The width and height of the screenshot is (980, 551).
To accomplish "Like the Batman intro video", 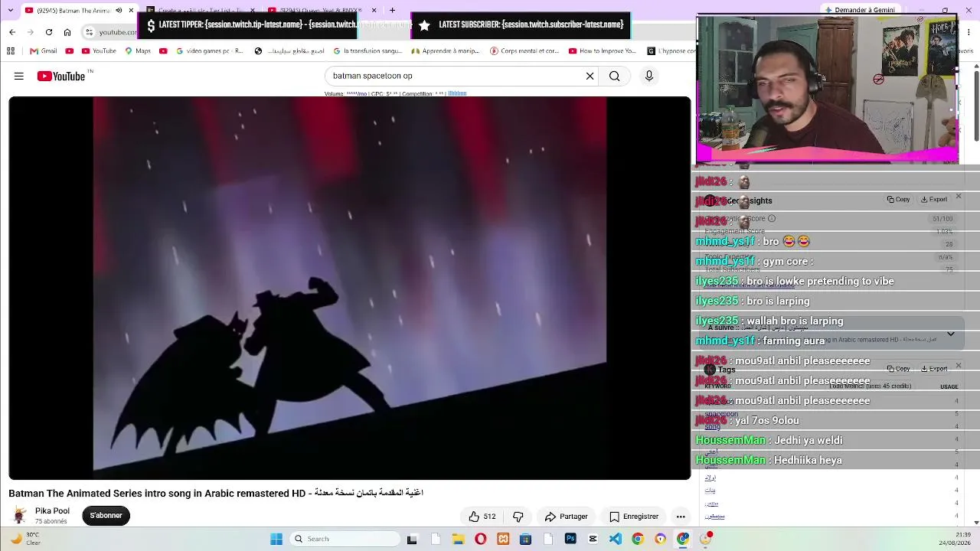I will [x=482, y=517].
